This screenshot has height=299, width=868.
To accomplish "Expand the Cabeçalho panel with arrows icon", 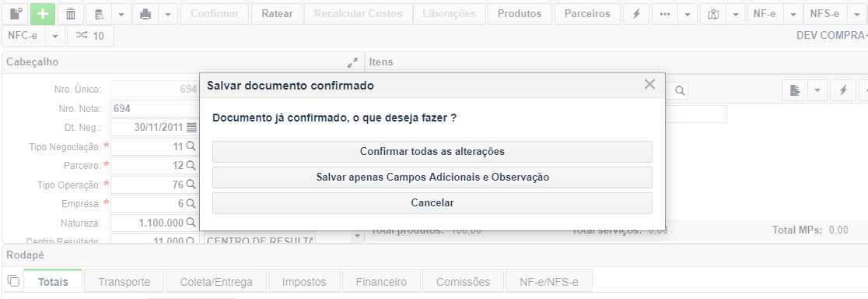I will 352,62.
